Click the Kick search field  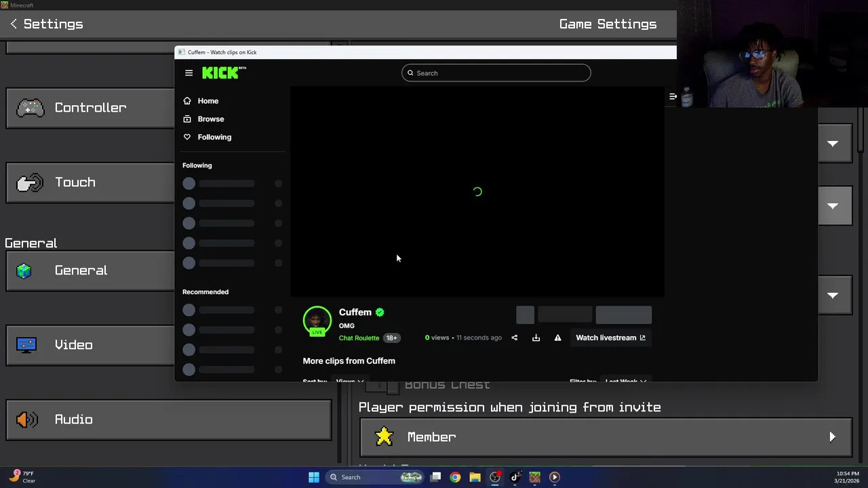pyautogui.click(x=496, y=73)
